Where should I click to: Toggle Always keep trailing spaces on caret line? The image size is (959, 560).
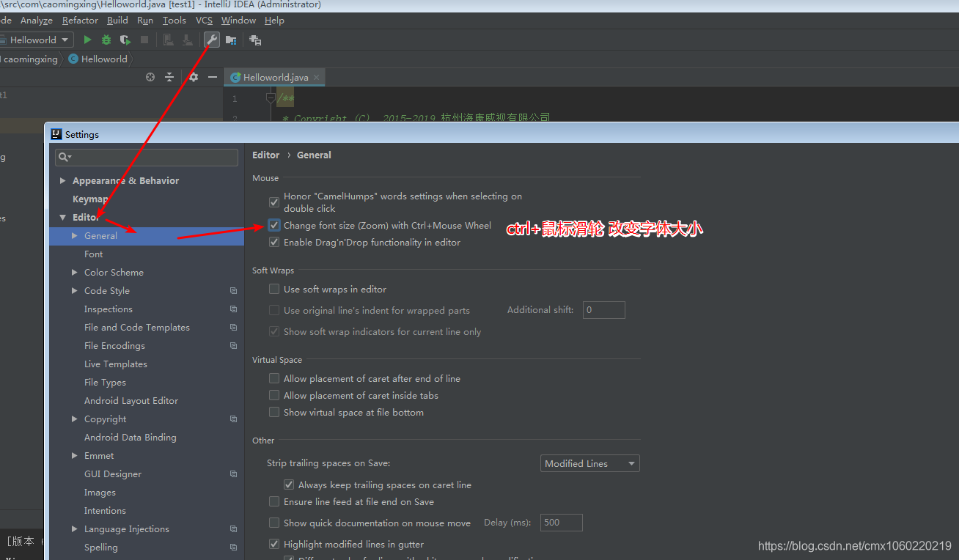pyautogui.click(x=289, y=485)
